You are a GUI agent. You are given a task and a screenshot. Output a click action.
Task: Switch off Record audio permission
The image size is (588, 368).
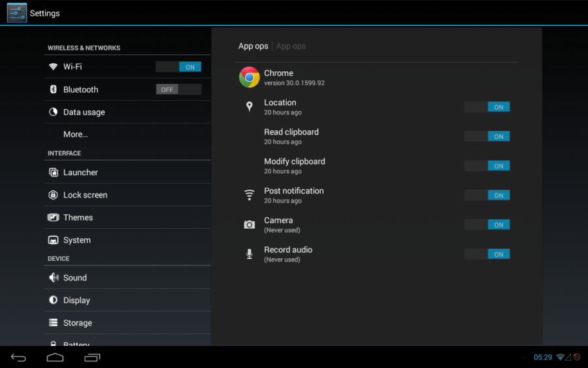(x=487, y=254)
